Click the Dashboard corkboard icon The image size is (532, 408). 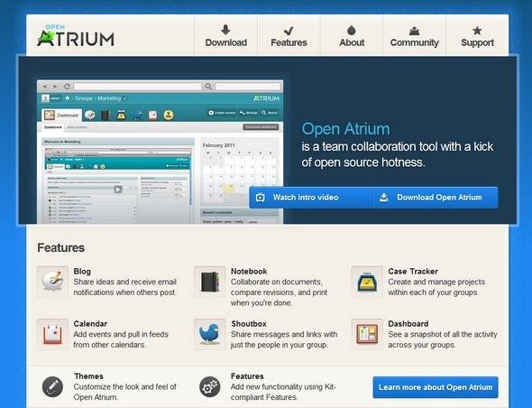tap(367, 334)
